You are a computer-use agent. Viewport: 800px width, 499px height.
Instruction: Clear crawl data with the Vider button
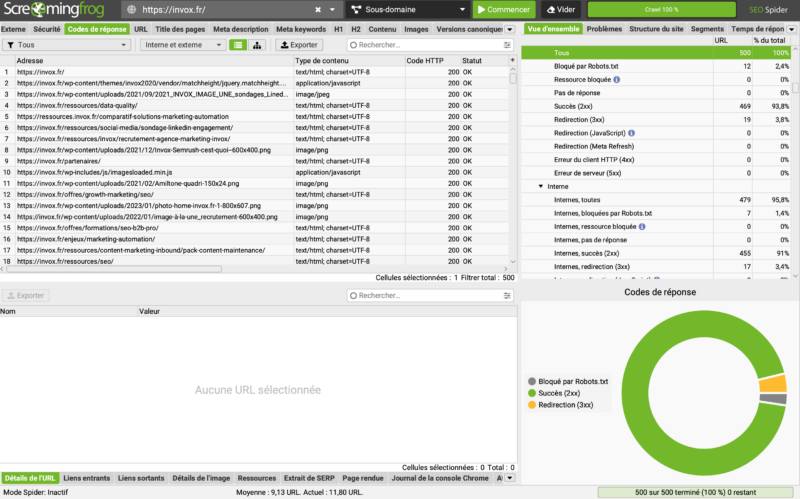(x=561, y=10)
